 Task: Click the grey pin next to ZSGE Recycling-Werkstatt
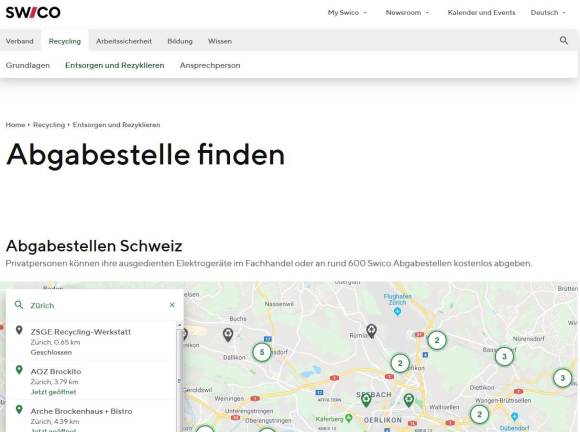[19, 330]
